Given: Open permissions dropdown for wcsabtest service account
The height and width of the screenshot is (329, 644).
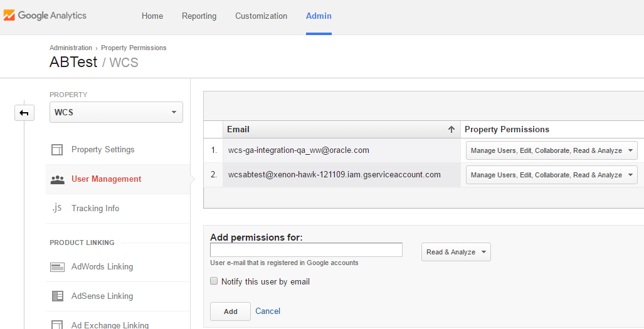Looking at the screenshot, I should pyautogui.click(x=552, y=175).
